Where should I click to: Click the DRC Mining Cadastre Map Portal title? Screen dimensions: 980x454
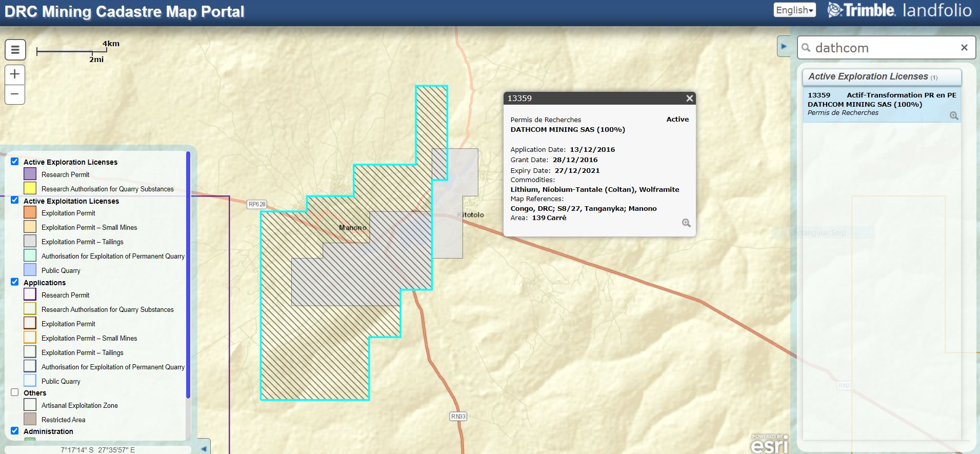125,12
